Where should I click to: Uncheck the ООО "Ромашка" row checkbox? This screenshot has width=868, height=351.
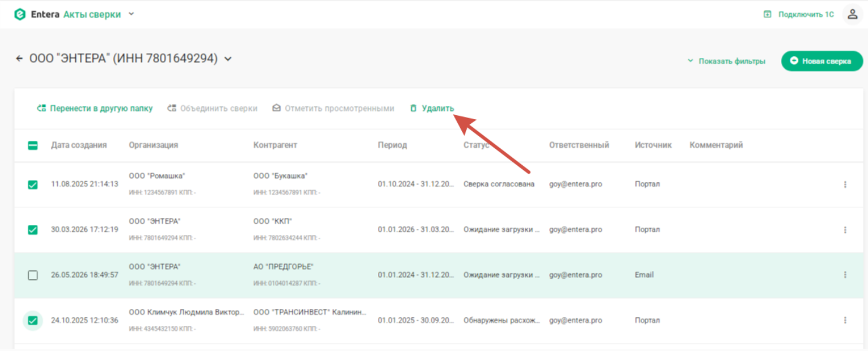coord(33,185)
